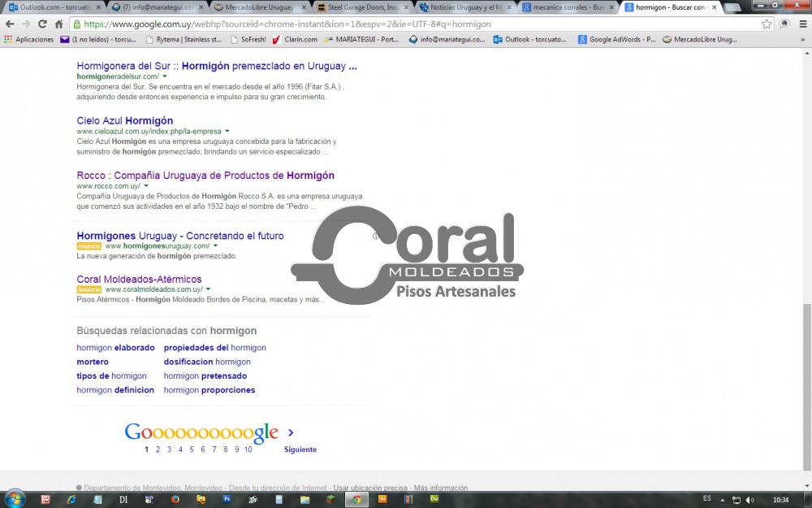Image resolution: width=812 pixels, height=508 pixels.
Task: Search related term hormigon proporciones
Action: coord(209,390)
